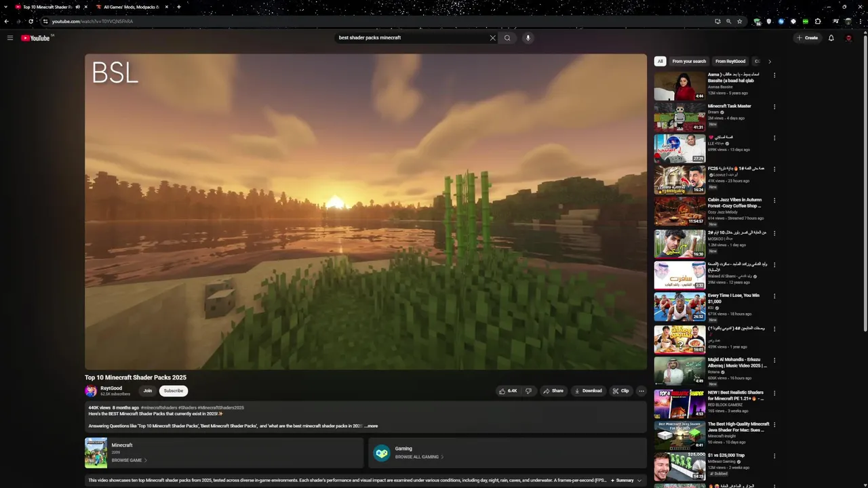
Task: Click the Join membership button
Action: coord(147,390)
